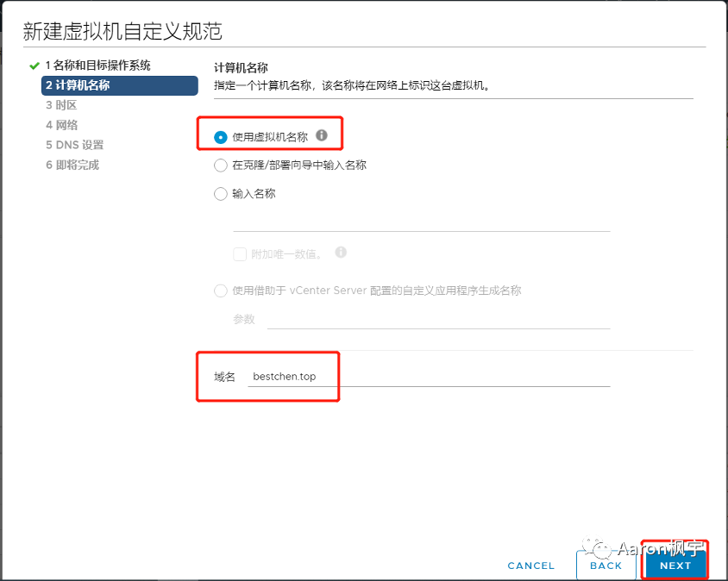Image resolution: width=728 pixels, height=581 pixels.
Task: Click the BACK button
Action: point(606,565)
